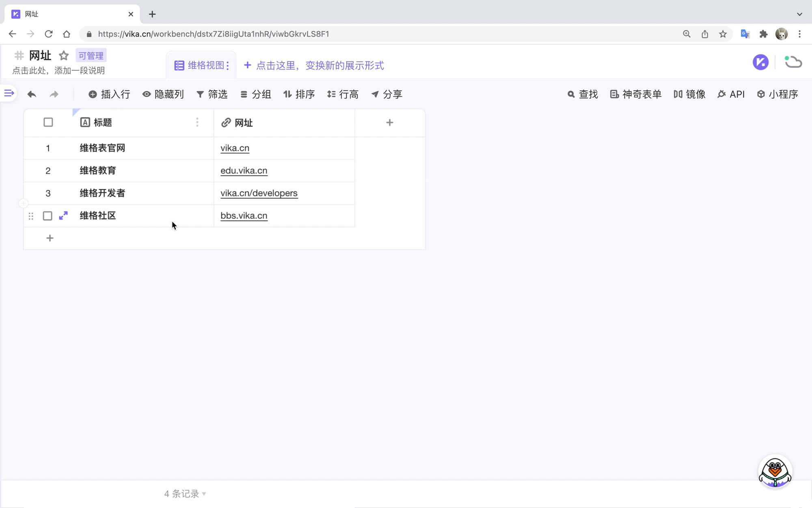Check the cloud sync status icon
Viewport: 812px width, 508px height.
coord(793,62)
